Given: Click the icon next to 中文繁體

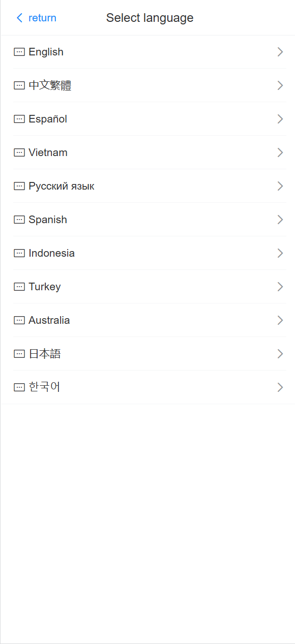Looking at the screenshot, I should point(19,85).
